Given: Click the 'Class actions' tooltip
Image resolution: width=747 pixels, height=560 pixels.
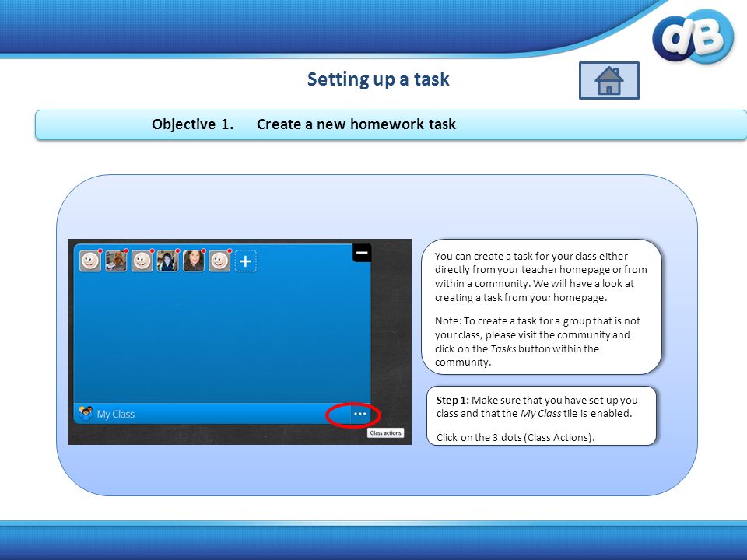Looking at the screenshot, I should [x=385, y=433].
